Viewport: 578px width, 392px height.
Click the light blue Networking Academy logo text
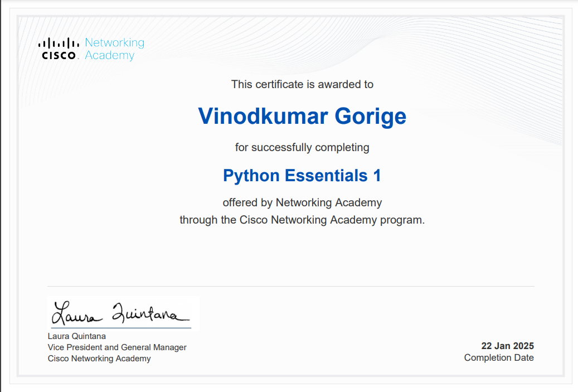(x=114, y=49)
